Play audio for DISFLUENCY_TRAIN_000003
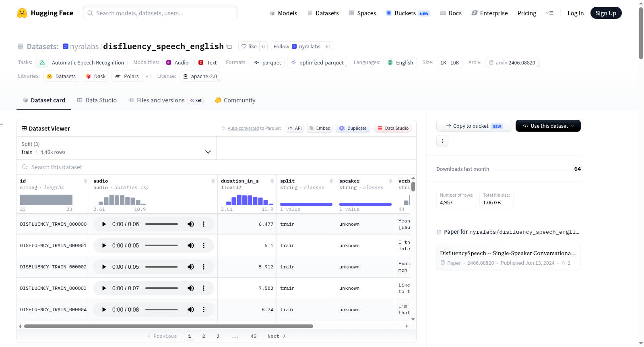644x347 pixels. point(104,288)
